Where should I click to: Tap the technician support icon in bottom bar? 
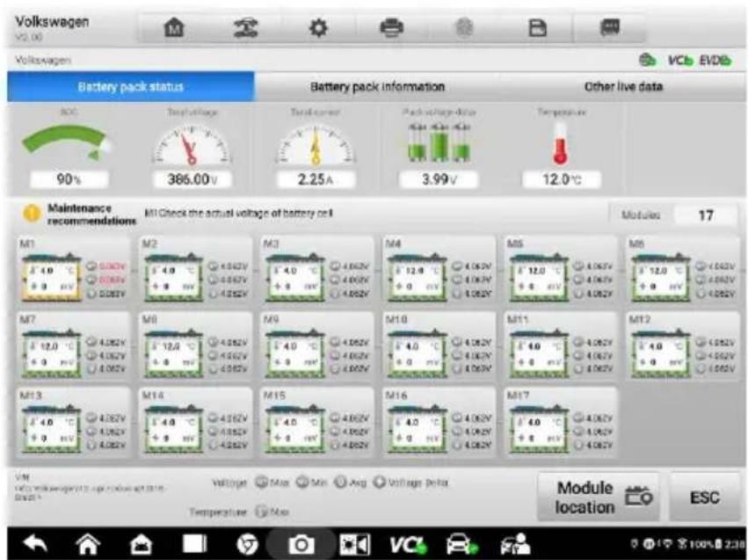[515, 544]
